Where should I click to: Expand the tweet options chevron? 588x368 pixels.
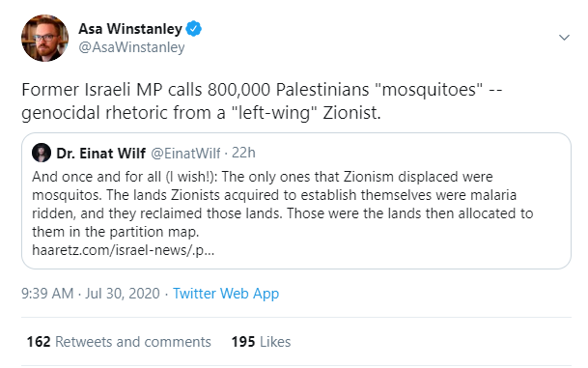click(x=564, y=37)
